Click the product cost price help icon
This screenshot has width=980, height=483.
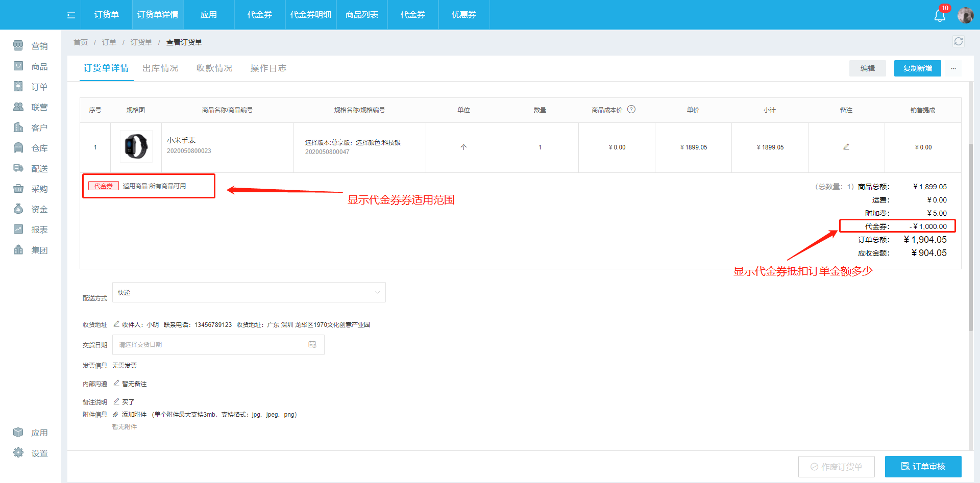tap(631, 109)
